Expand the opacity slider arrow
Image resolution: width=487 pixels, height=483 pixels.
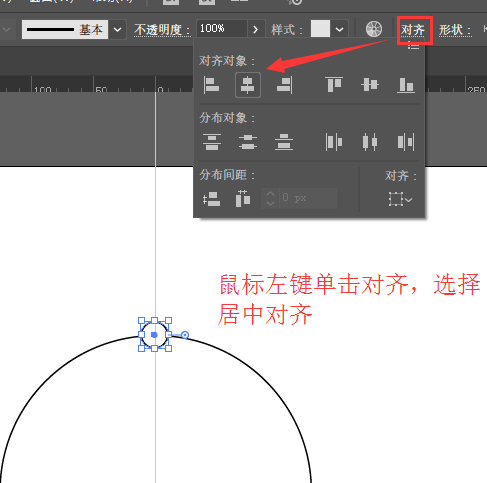tap(256, 29)
